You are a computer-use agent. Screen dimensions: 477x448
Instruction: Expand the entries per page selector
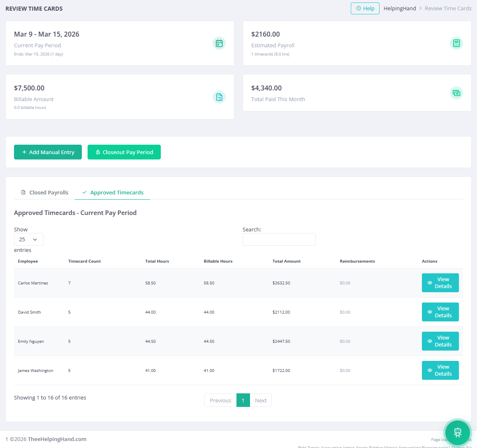click(28, 239)
